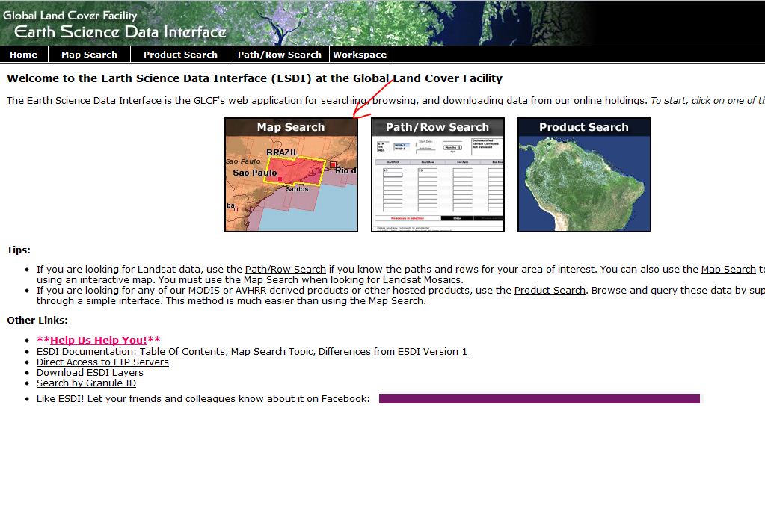
Task: Click the Download ESDI Layers link
Action: (90, 373)
